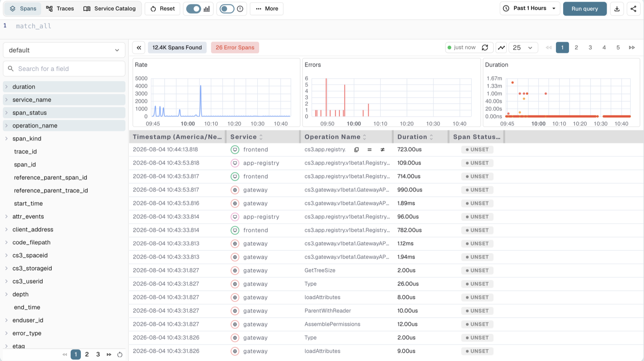Toggle the histogram chart switch

194,8
